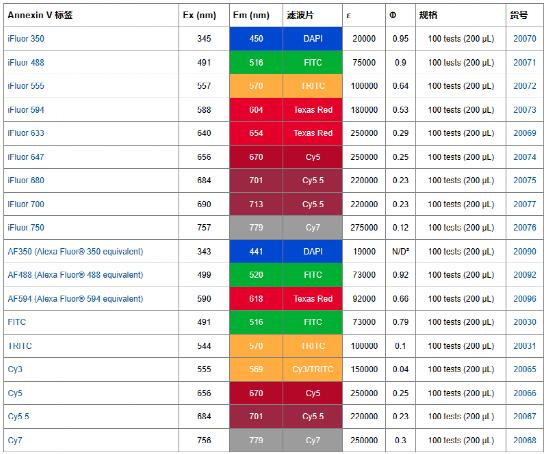This screenshot has height=454, width=548.
Task: Open the iFluor 750 product link
Action: (x=26, y=228)
